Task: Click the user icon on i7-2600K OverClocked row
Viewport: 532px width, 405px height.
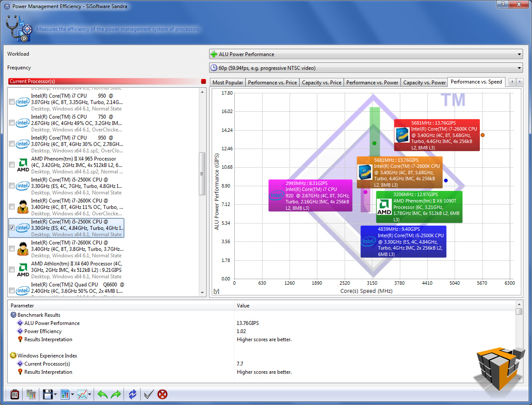Action: pos(23,207)
